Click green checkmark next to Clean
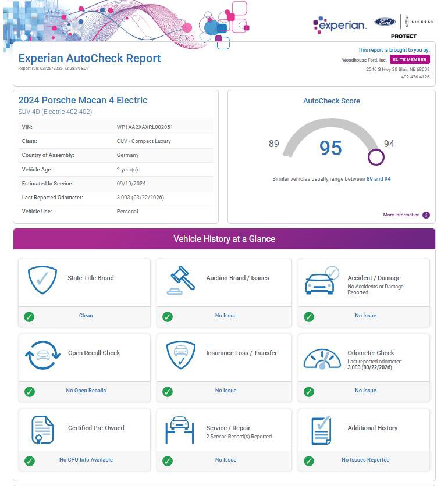The width and height of the screenshot is (448, 486). pos(29,317)
